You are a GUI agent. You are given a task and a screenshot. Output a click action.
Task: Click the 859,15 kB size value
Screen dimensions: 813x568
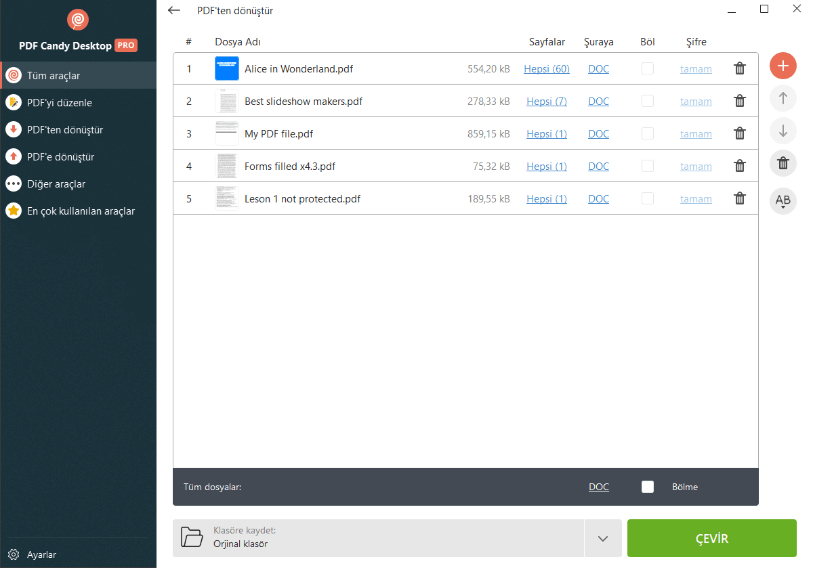pyautogui.click(x=488, y=134)
